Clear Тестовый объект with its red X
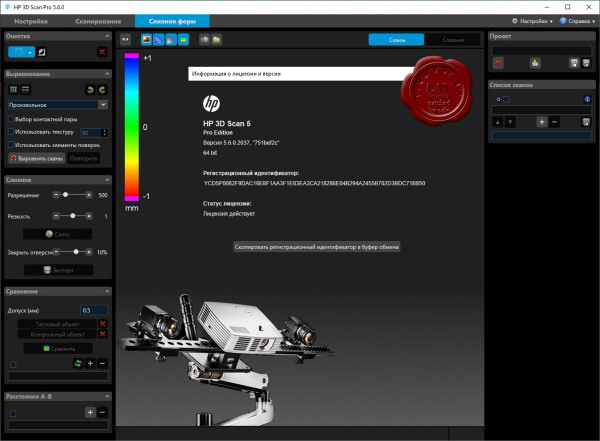Viewport: 600px width, 441px height. tap(103, 324)
